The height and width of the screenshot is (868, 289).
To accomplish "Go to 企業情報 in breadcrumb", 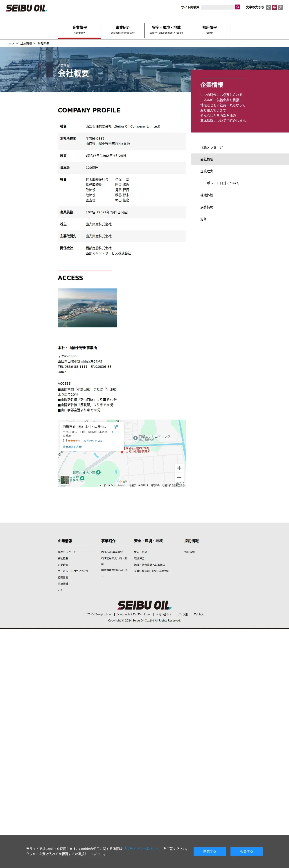I will pos(26,43).
